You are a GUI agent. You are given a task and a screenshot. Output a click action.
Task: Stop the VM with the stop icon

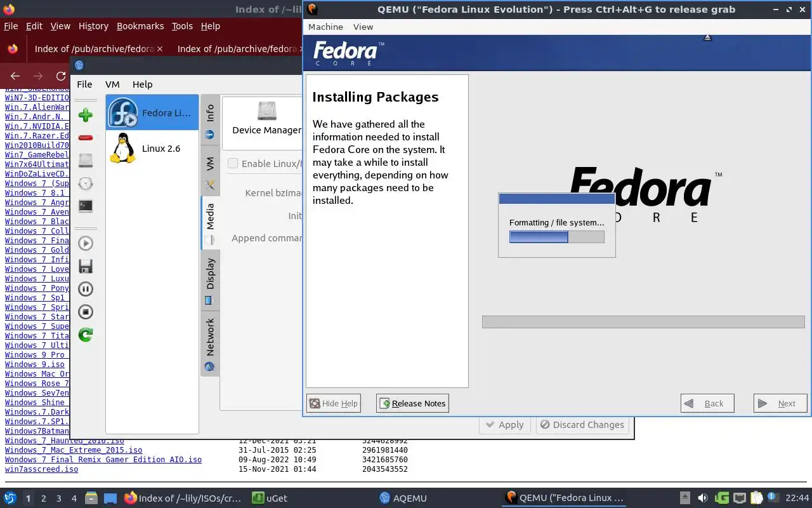click(86, 312)
